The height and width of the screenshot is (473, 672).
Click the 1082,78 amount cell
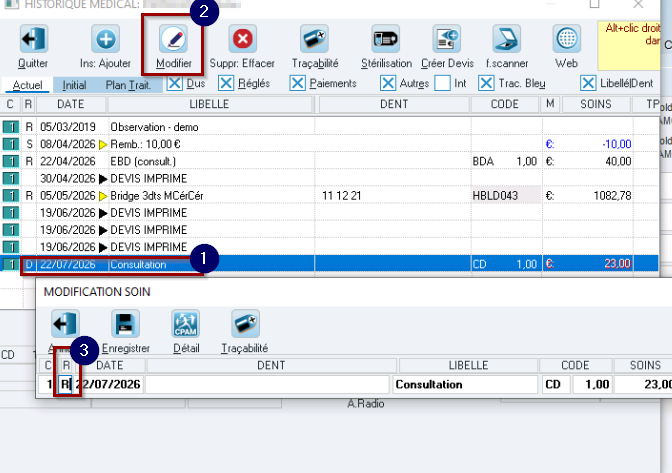pyautogui.click(x=612, y=196)
